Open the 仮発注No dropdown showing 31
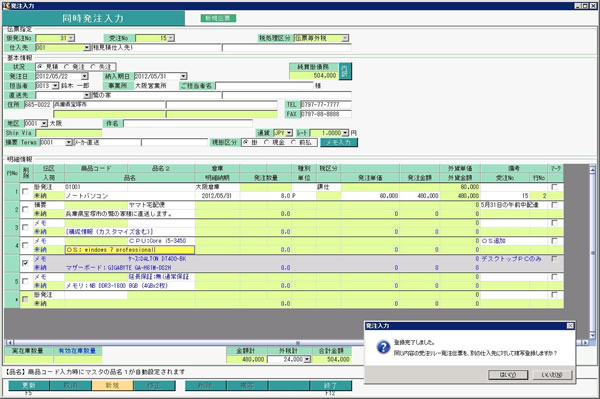The width and height of the screenshot is (600, 399). coord(71,38)
